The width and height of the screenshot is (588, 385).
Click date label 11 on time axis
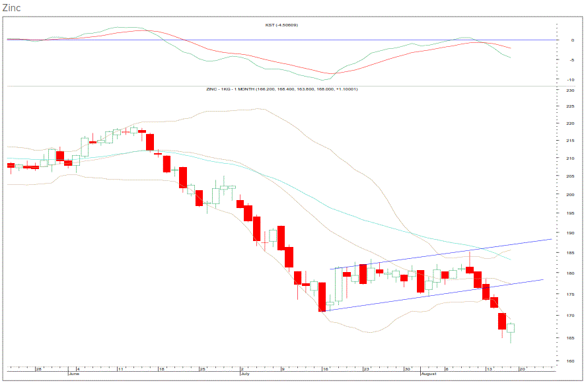click(x=120, y=369)
